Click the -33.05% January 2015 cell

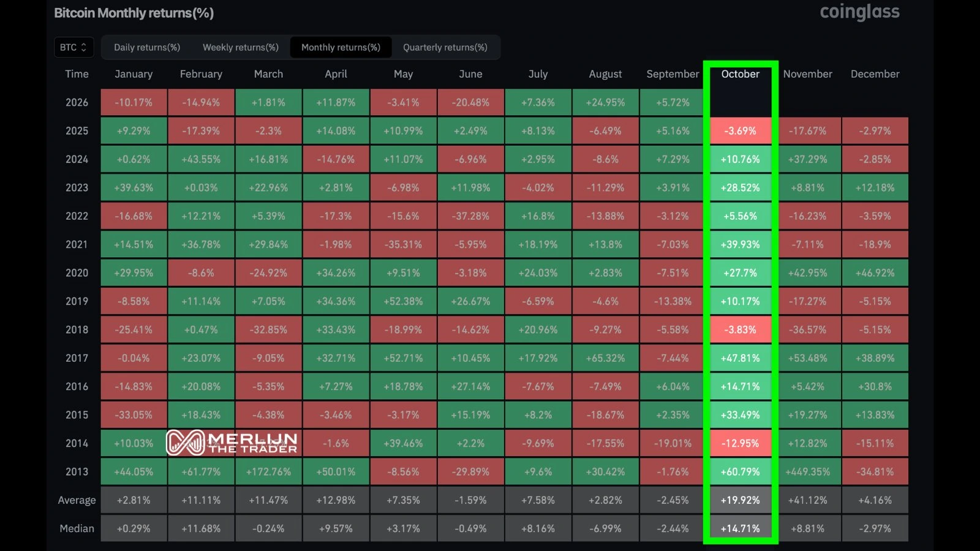pos(134,414)
